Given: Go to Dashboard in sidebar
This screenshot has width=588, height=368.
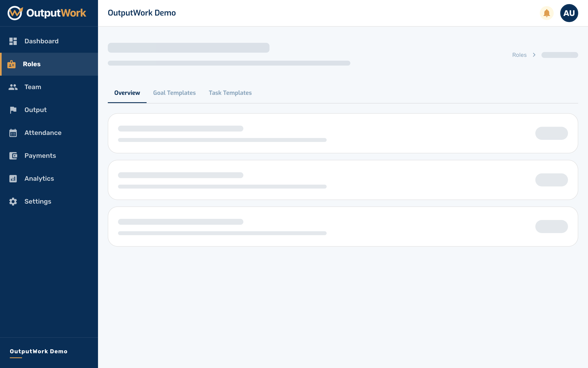Looking at the screenshot, I should 42,41.
